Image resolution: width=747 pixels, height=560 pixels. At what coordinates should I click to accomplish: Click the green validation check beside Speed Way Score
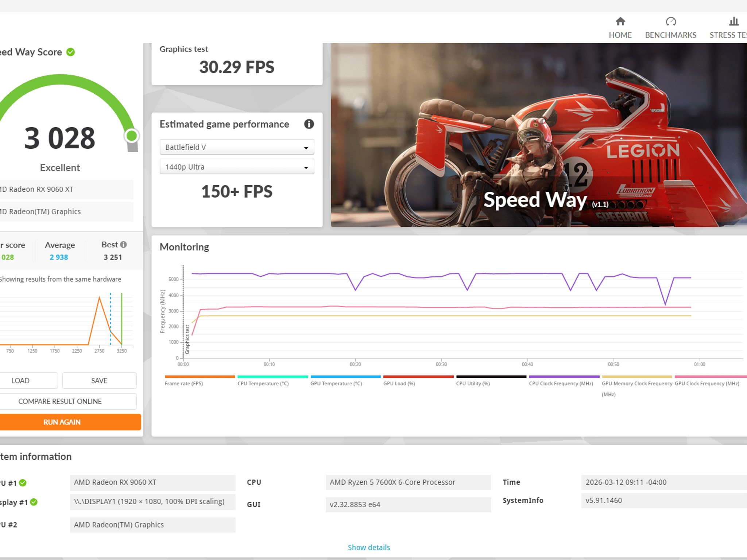point(71,52)
